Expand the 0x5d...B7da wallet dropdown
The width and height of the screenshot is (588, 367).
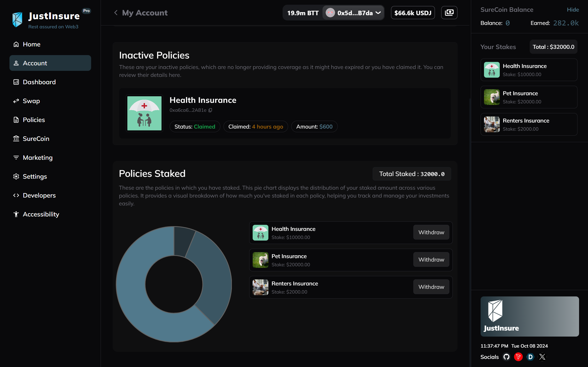tap(353, 13)
